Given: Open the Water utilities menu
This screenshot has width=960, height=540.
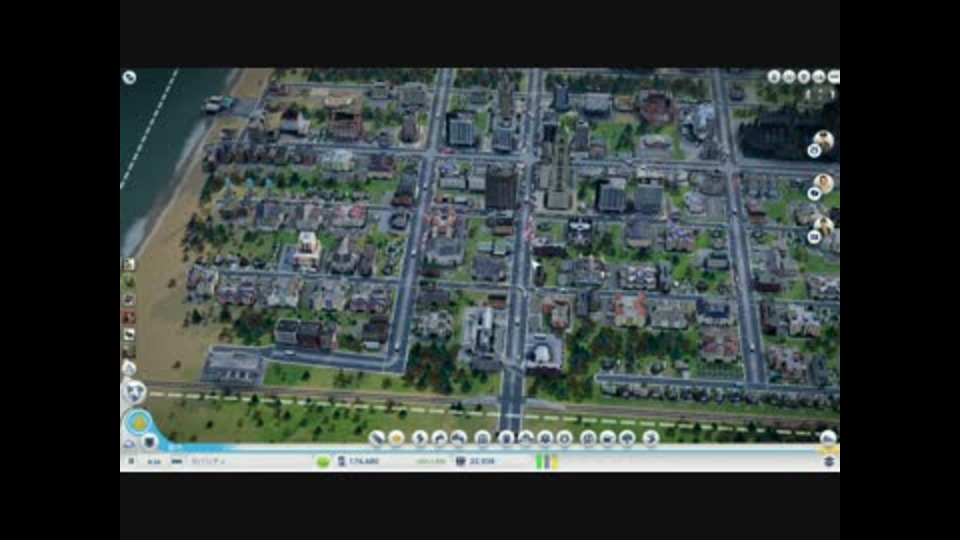Looking at the screenshot, I should [439, 438].
